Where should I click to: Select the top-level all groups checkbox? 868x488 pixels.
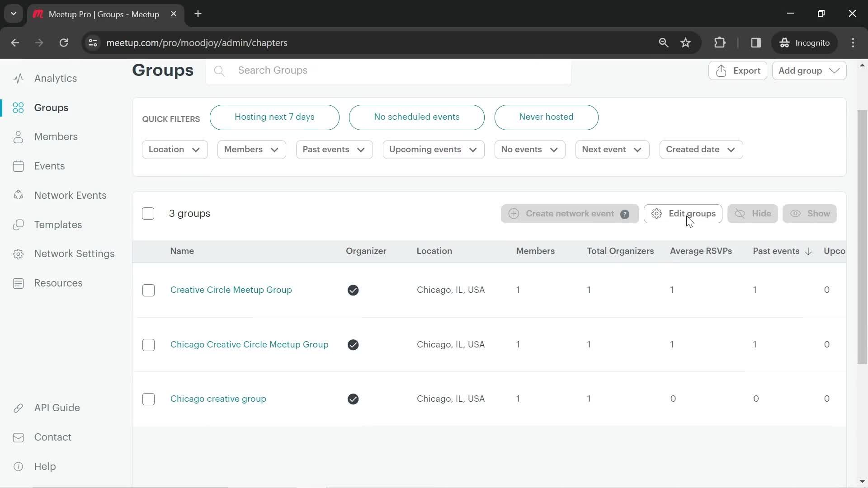tap(148, 213)
